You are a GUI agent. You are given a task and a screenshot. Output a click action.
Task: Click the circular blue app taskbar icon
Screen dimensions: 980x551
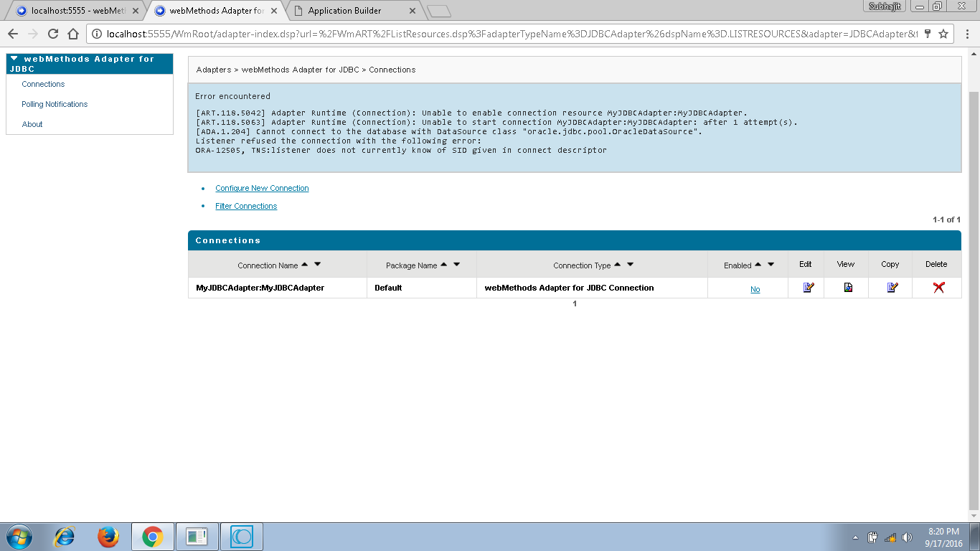(x=242, y=537)
